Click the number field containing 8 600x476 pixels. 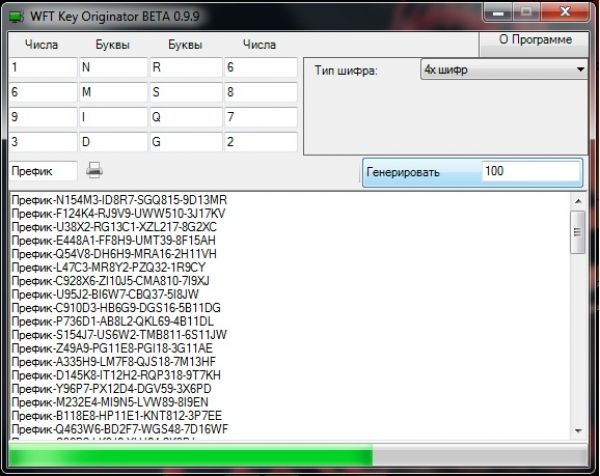pos(261,92)
